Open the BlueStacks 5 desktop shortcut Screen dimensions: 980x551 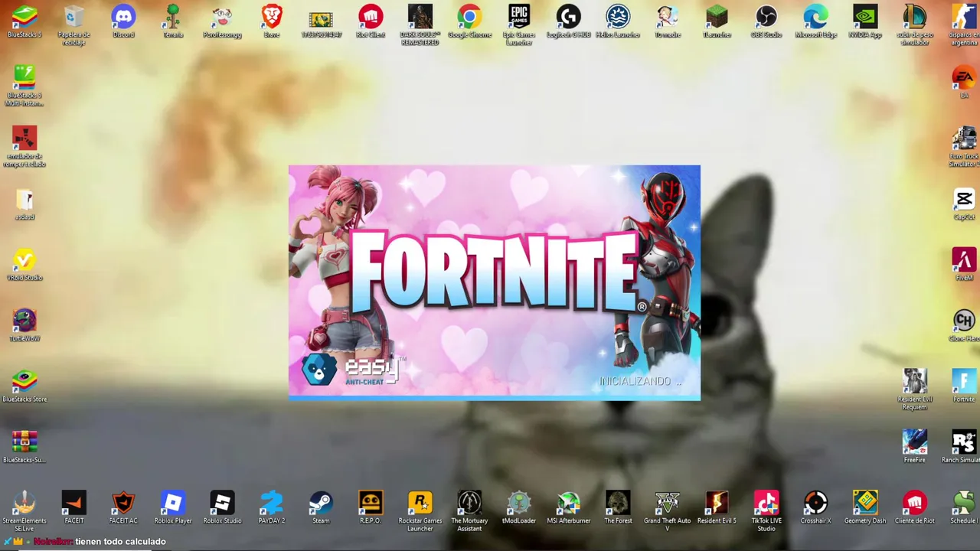click(24, 21)
